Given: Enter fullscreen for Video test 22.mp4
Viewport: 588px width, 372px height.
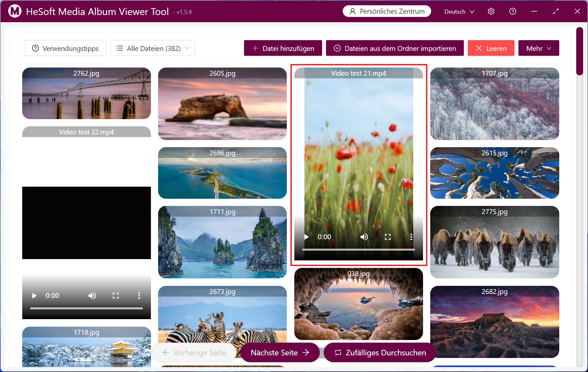Looking at the screenshot, I should click(x=116, y=296).
